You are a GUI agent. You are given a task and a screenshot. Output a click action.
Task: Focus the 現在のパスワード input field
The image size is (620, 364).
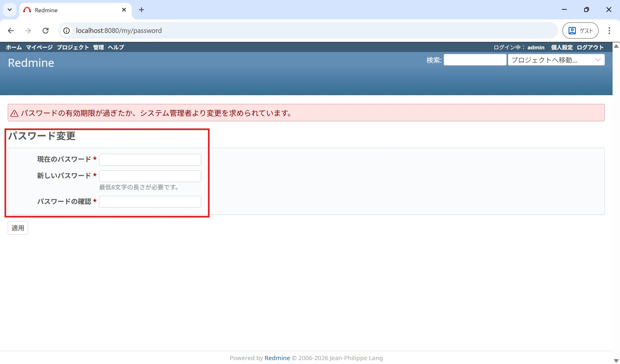tap(150, 159)
